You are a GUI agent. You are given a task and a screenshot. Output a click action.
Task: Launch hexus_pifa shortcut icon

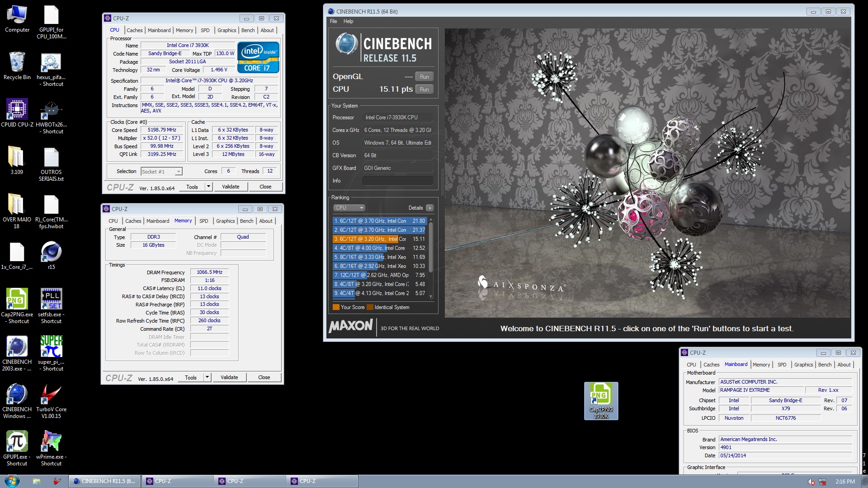(x=52, y=70)
